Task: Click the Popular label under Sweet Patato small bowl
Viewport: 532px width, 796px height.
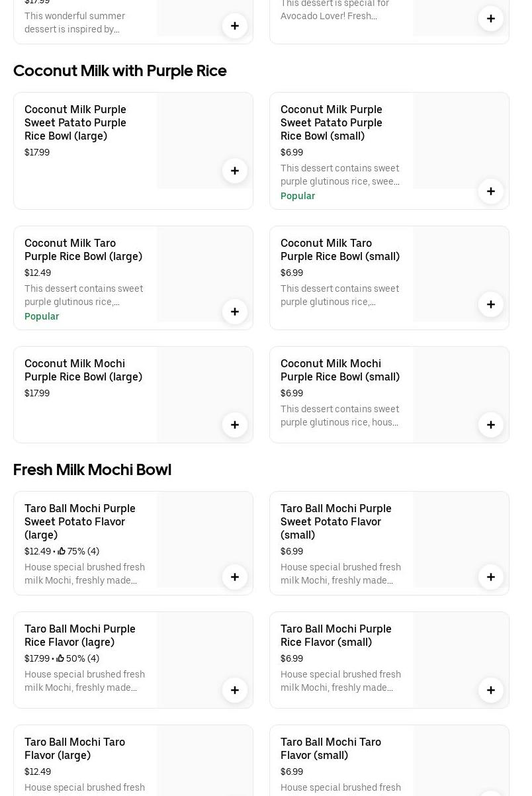Action: point(298,196)
